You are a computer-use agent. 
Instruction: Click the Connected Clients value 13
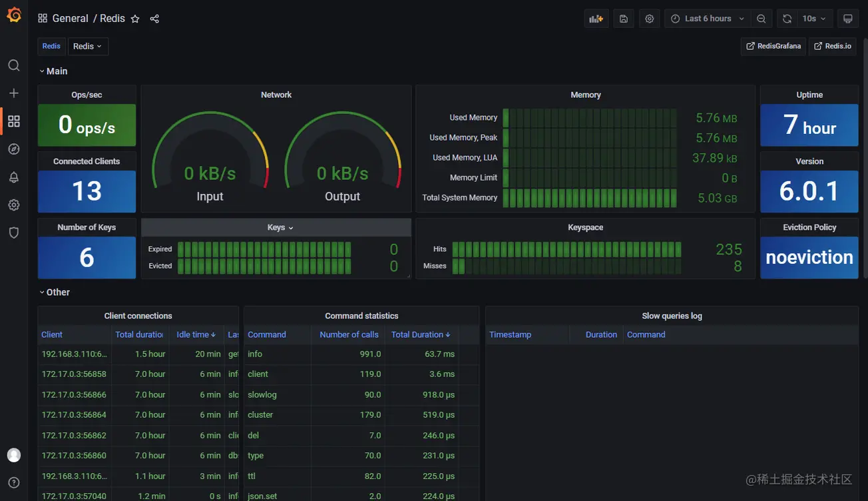click(x=87, y=191)
